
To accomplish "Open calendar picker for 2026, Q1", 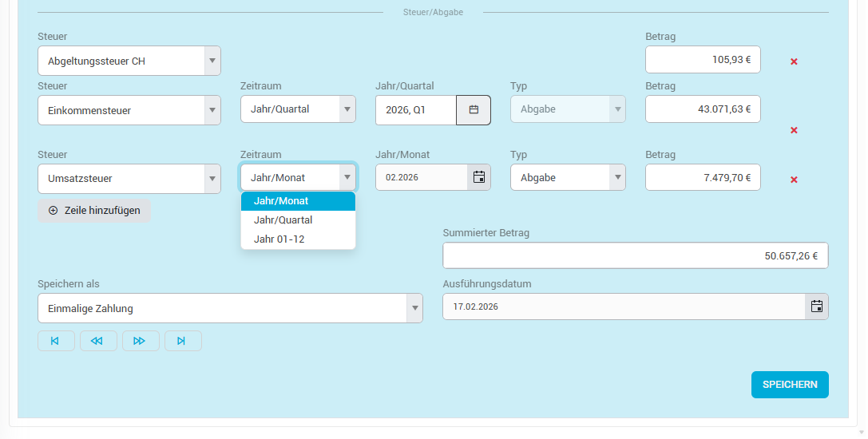I will click(474, 110).
